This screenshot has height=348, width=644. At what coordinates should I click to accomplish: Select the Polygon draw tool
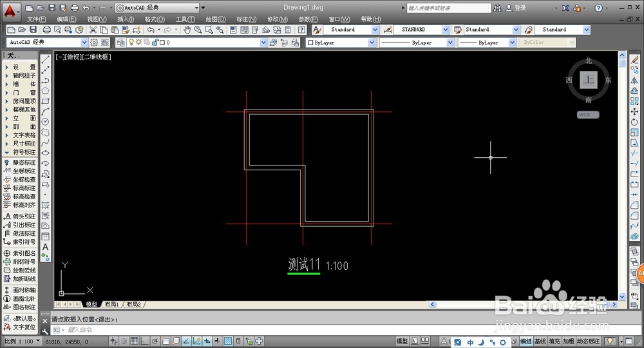(46, 91)
